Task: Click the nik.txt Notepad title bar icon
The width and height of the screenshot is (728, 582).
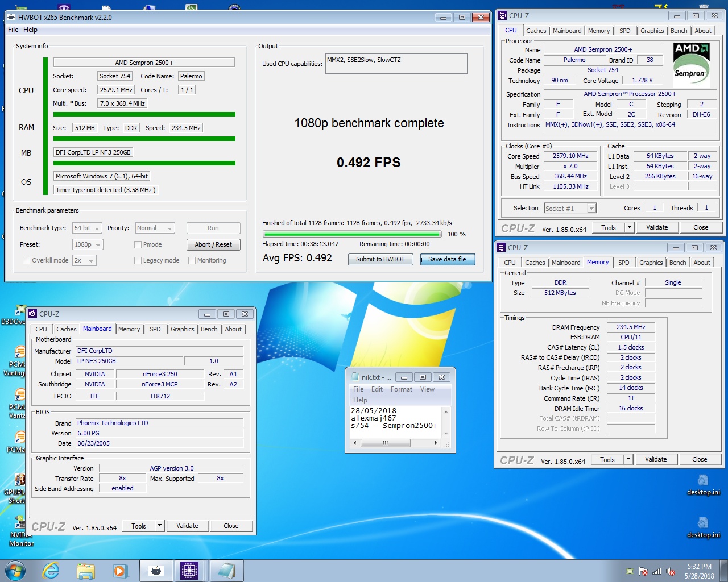Action: point(355,377)
